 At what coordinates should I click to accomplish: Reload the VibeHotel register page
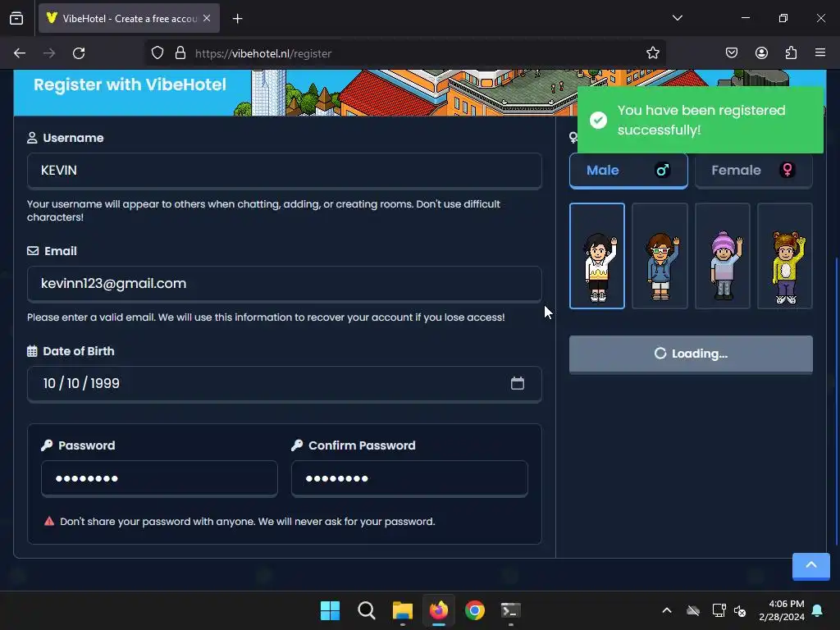[79, 53]
